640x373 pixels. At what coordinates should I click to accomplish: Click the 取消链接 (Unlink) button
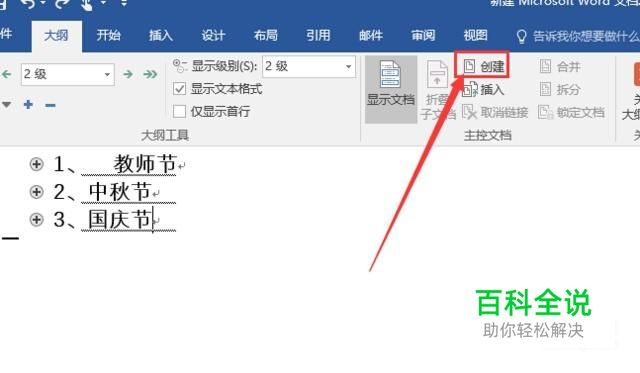pyautogui.click(x=495, y=112)
